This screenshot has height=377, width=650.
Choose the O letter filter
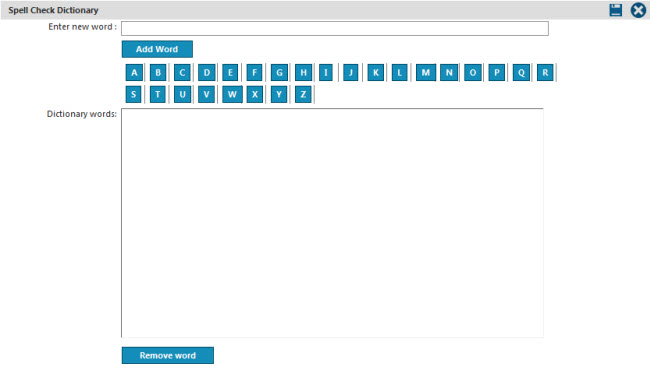(x=473, y=73)
